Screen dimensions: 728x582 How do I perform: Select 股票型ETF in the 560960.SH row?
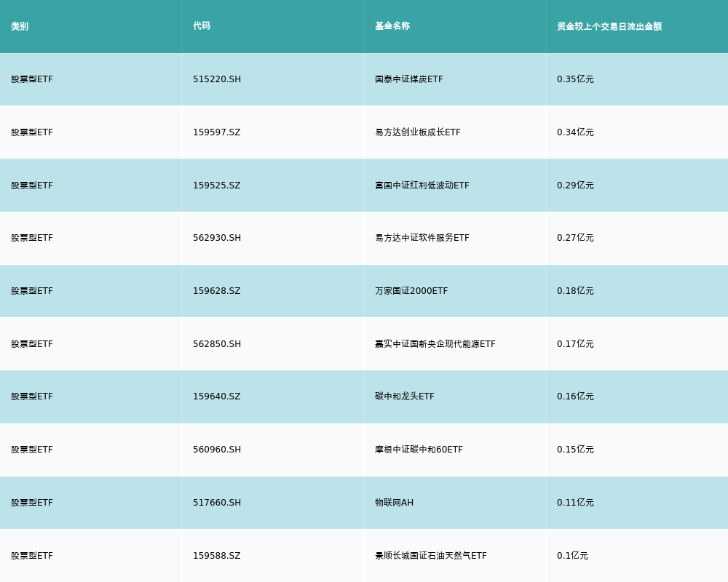[32, 450]
